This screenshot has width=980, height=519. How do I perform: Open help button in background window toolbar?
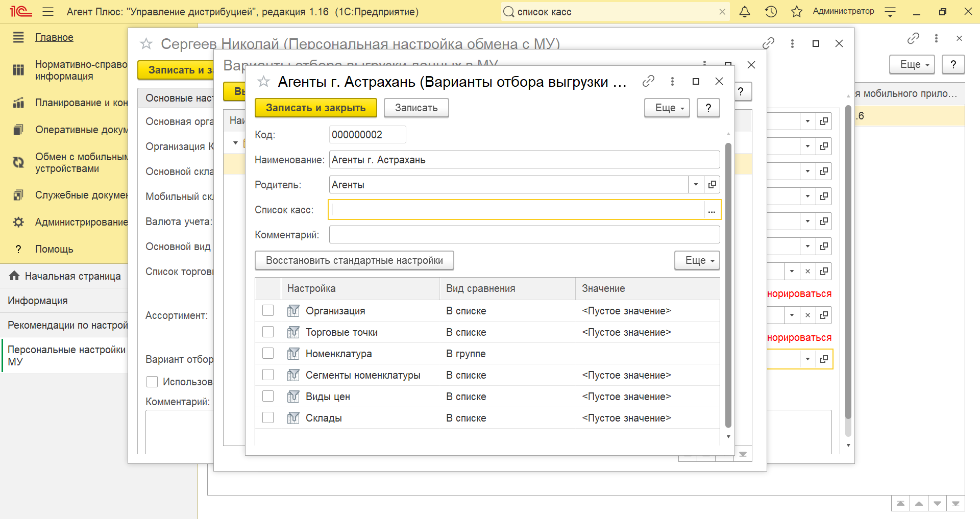953,64
